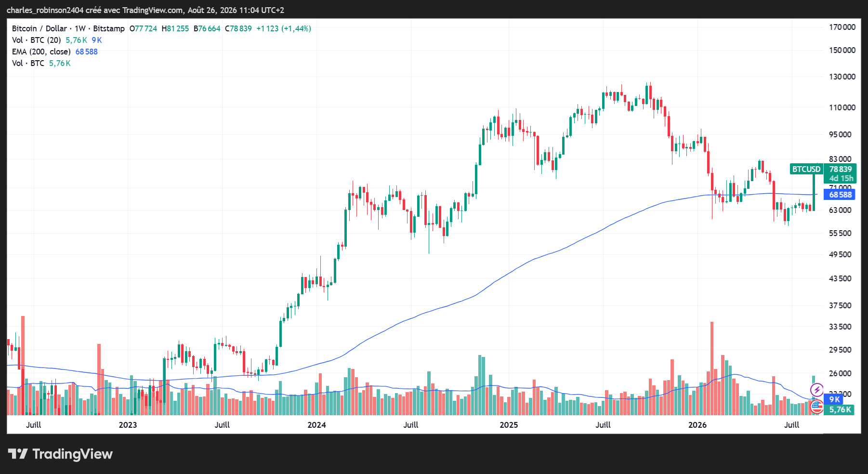The image size is (868, 474).
Task: Select the 'EMA (200, close)' indicator legend
Action: (x=41, y=52)
